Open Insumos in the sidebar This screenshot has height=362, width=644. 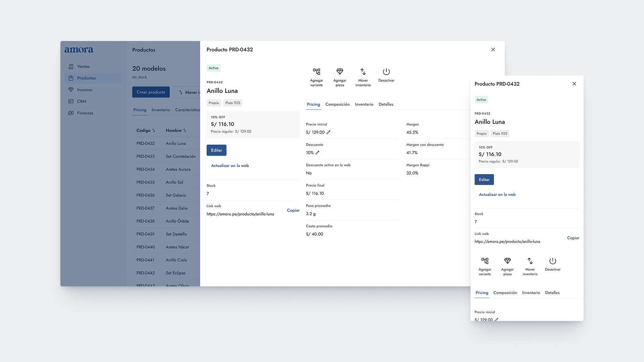tap(93, 90)
